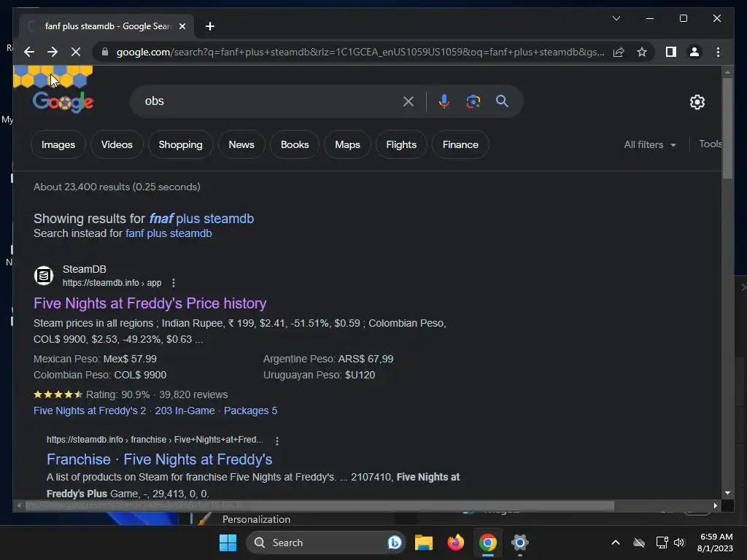Go back to the previous page
Screen dimensions: 747x560
coord(29,52)
